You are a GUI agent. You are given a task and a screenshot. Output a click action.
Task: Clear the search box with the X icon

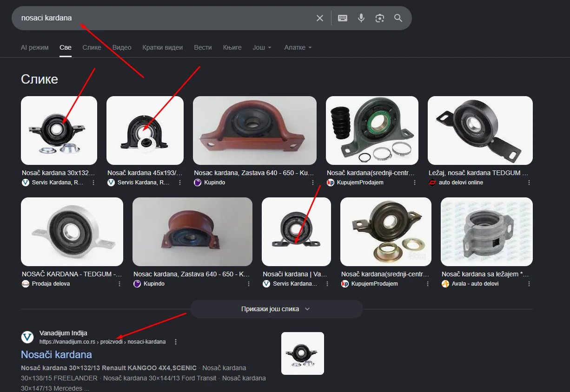(x=320, y=18)
